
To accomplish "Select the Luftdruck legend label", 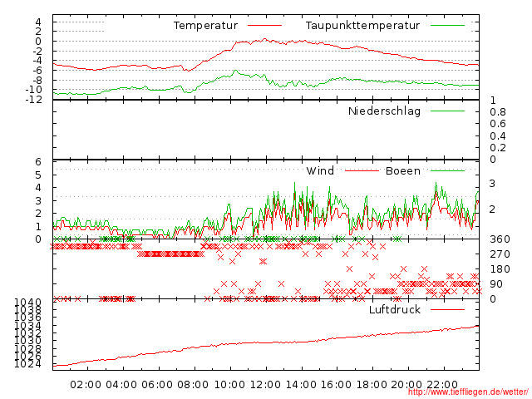I will [x=395, y=310].
